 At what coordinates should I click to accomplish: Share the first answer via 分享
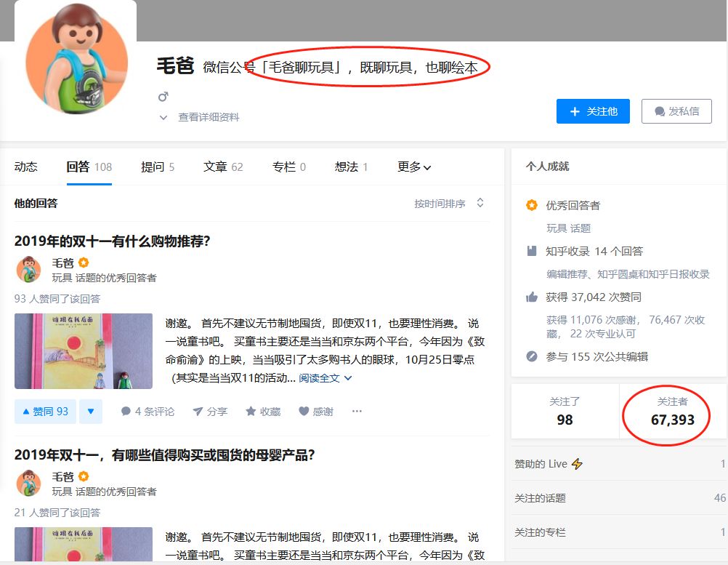[210, 412]
